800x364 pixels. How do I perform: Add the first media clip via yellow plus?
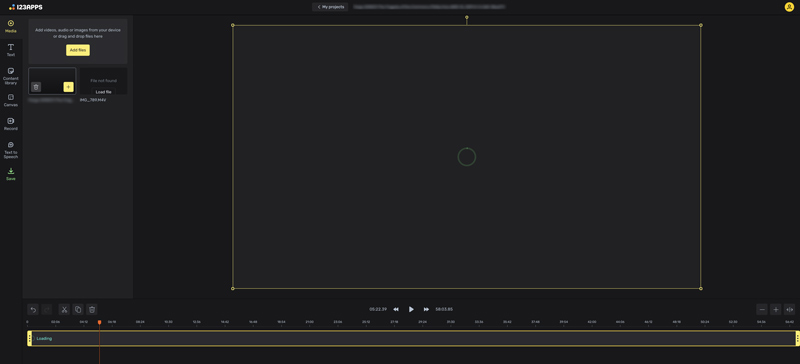point(68,87)
